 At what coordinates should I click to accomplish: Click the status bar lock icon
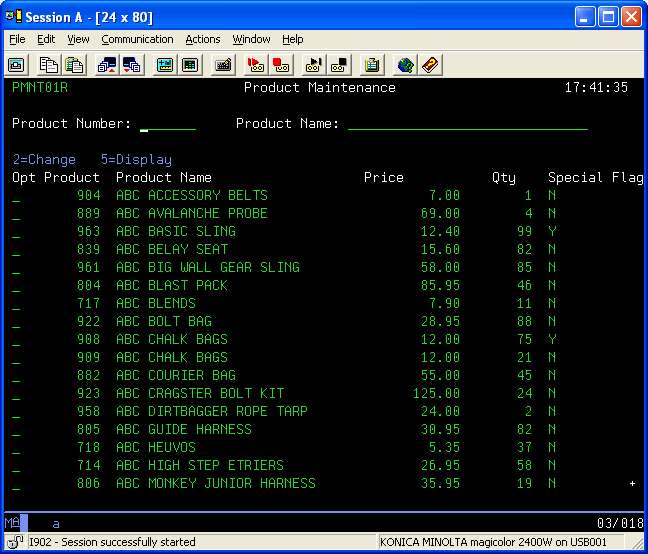(15, 542)
